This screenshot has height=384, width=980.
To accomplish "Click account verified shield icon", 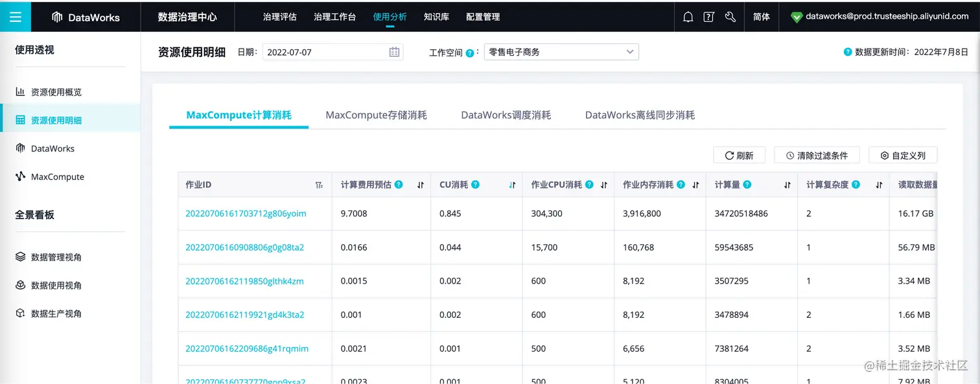I will pyautogui.click(x=797, y=17).
